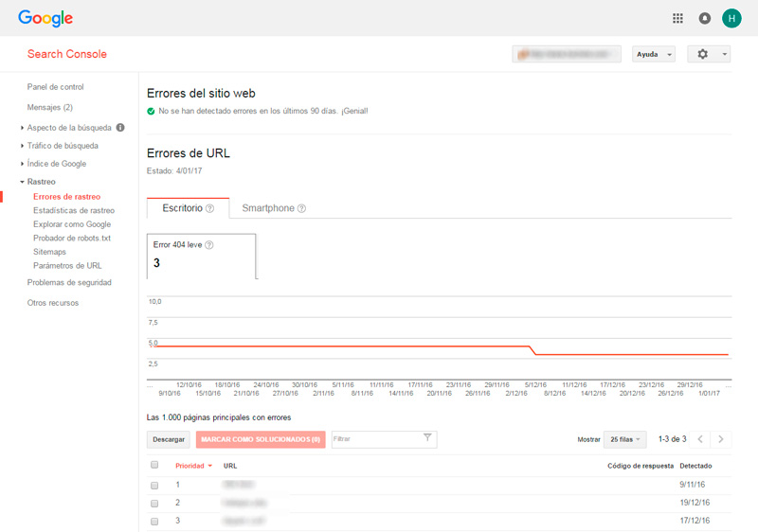Click the Descargar button
The height and width of the screenshot is (532, 758).
click(x=169, y=439)
